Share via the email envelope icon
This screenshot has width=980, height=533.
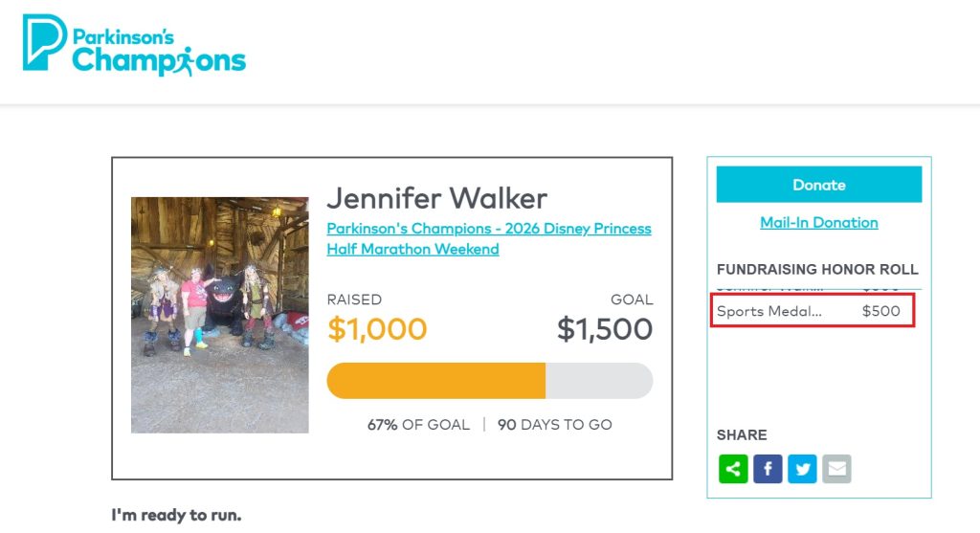click(836, 469)
